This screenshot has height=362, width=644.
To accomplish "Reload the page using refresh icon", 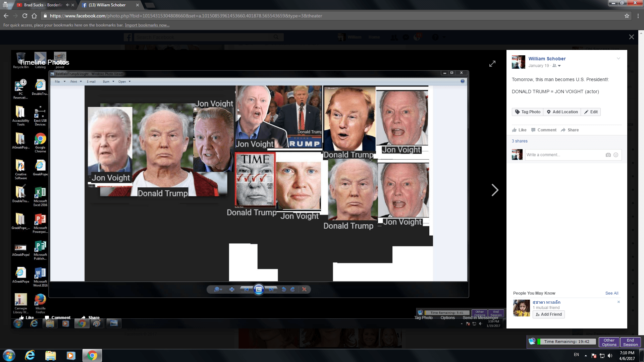I will point(24,16).
